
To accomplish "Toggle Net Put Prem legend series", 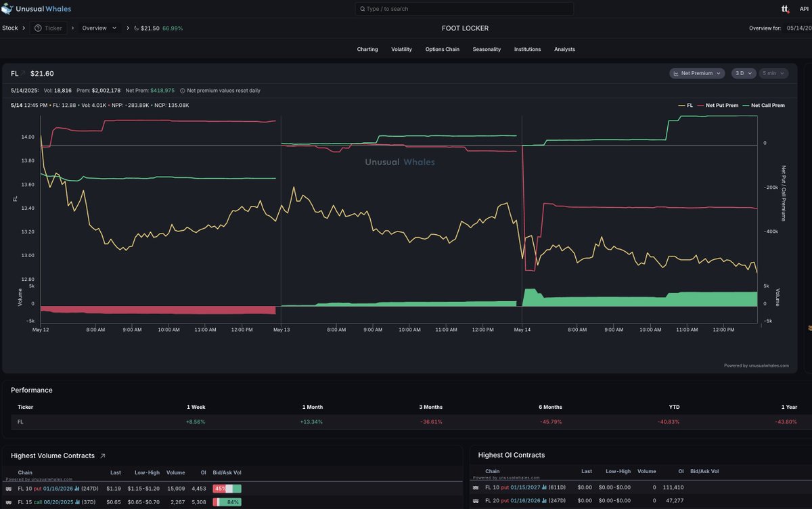I will coord(718,106).
